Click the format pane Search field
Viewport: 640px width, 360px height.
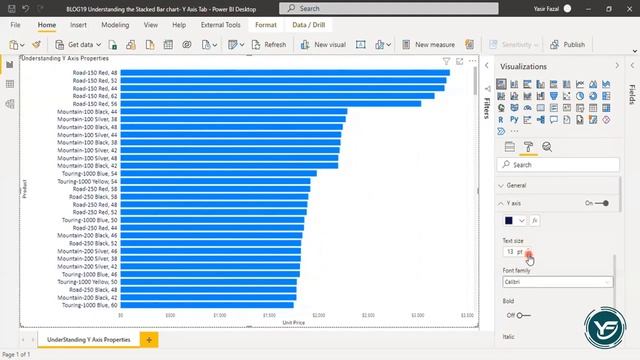click(558, 165)
